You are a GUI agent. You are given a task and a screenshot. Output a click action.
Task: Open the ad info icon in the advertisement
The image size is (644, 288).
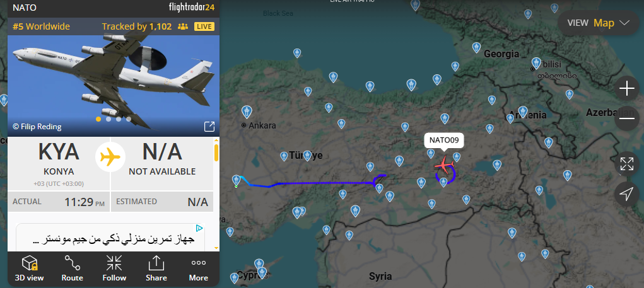tap(199, 228)
